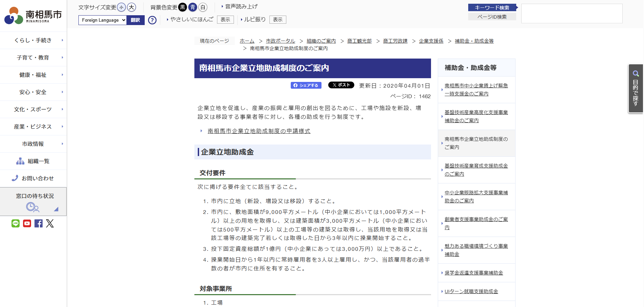Image resolution: width=644 pixels, height=307 pixels.
Task: Expand the くらし・手続き menu
Action: pos(33,40)
